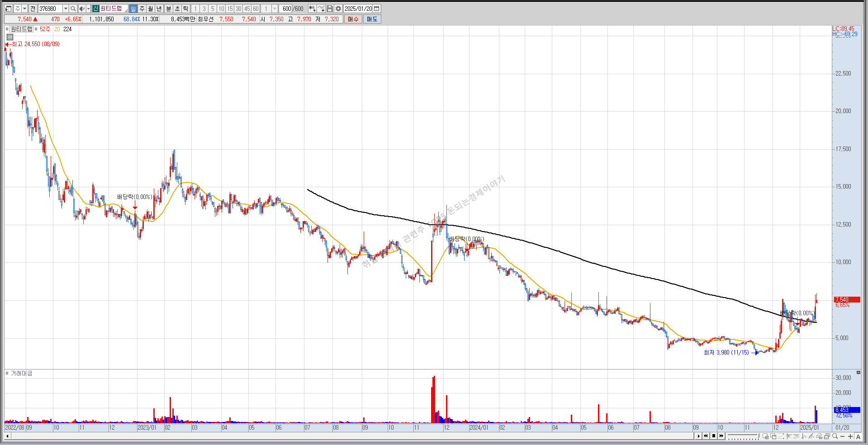The width and height of the screenshot is (868, 445).
Task: Click the 224 moving average legend label
Action: 67,29
